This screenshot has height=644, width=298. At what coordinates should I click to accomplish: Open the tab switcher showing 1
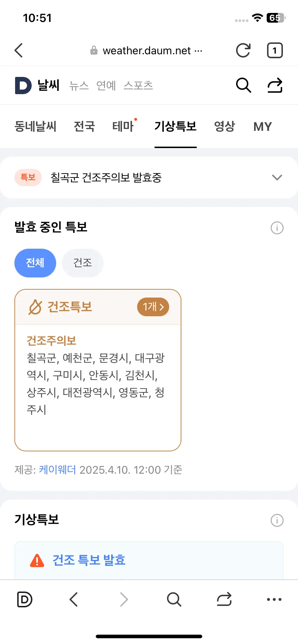point(275,50)
